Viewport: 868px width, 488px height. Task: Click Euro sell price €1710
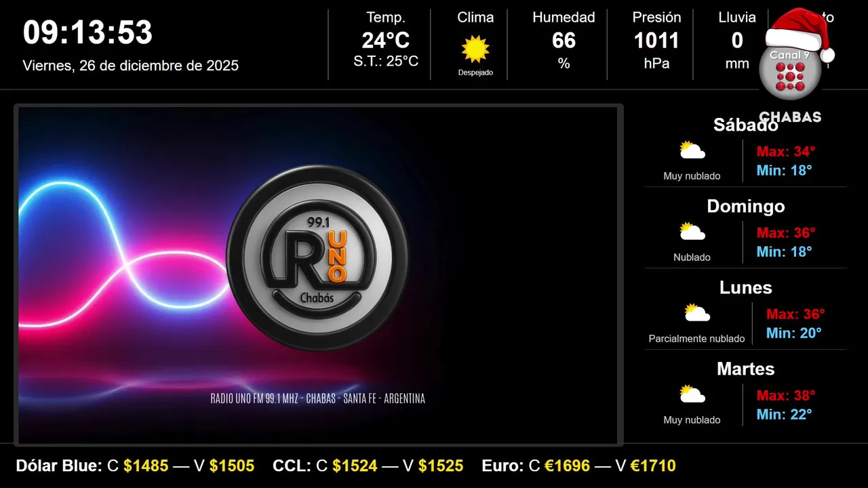tap(653, 466)
